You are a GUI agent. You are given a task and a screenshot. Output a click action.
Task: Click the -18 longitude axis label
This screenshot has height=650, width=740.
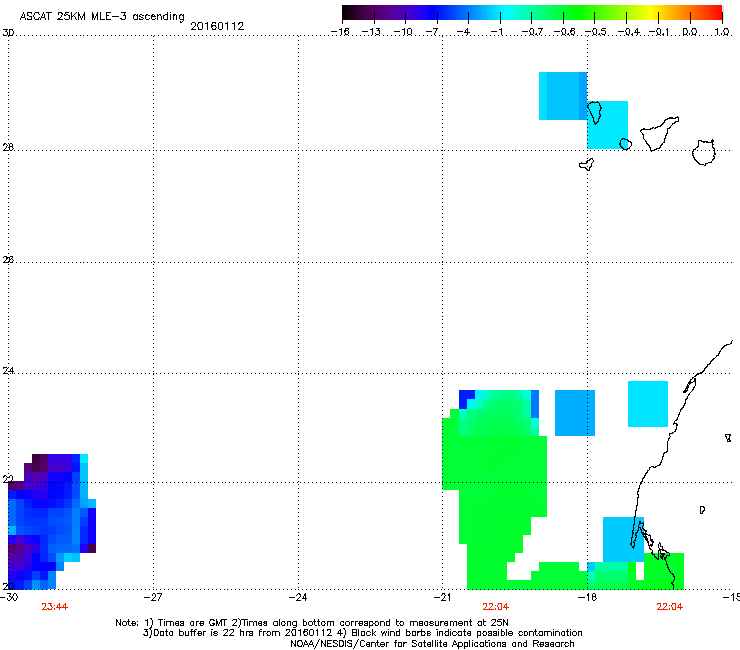pyautogui.click(x=587, y=597)
